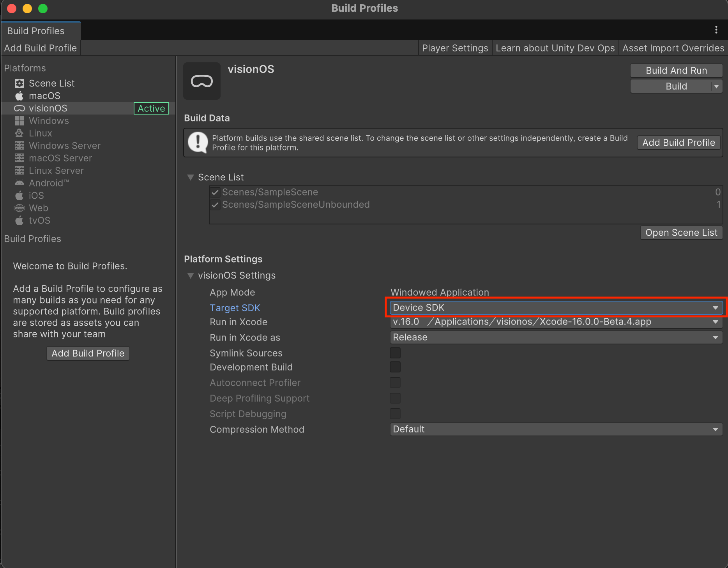
Task: Click the Build And Run button
Action: [677, 71]
